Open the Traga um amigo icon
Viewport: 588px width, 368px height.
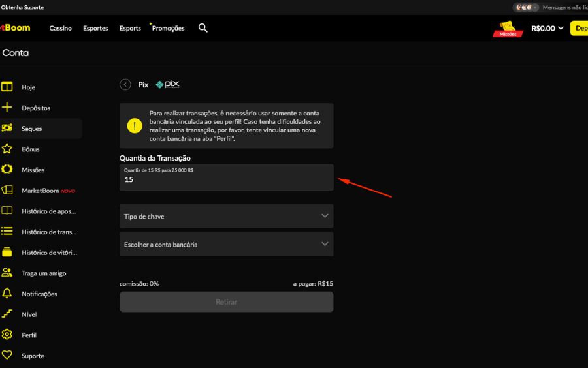click(7, 273)
